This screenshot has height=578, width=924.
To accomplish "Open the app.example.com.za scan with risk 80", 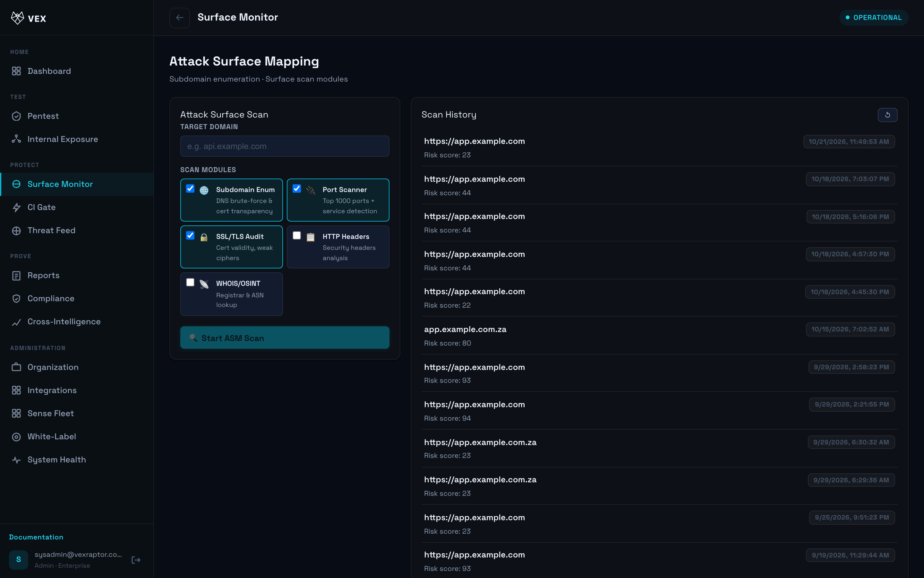I will point(659,336).
